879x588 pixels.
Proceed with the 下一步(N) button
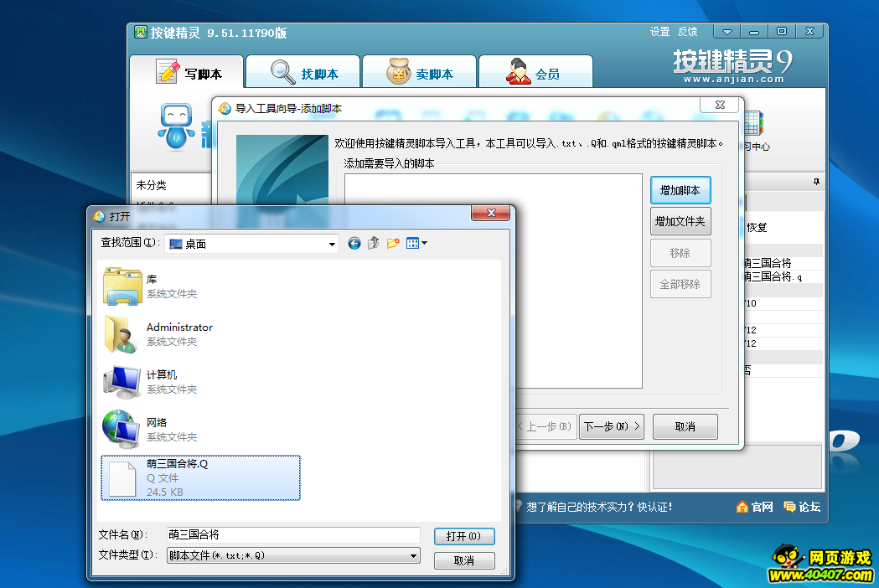pos(612,426)
